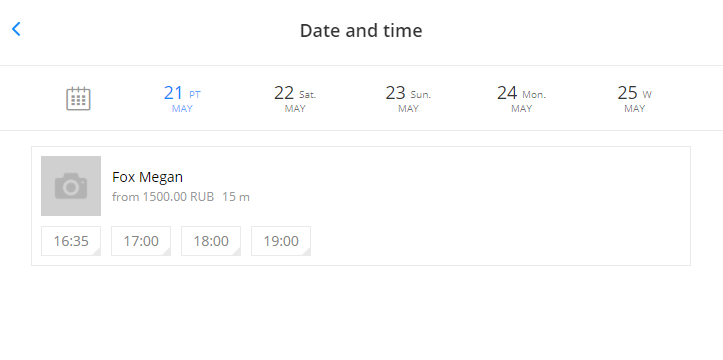This screenshot has height=360, width=723.
Task: Open the calendar date picker icon
Action: click(x=78, y=98)
